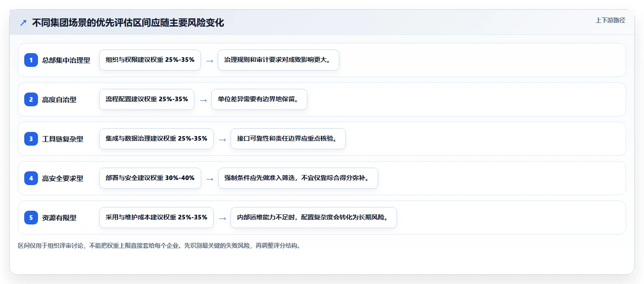Open the 集成与数据治理建议权重 25%-35% box
The width and height of the screenshot is (644, 284).
click(x=156, y=139)
